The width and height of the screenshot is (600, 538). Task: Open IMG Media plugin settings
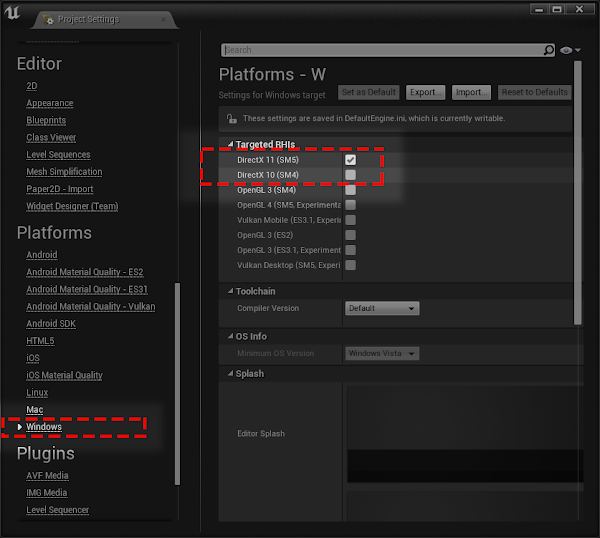coord(47,493)
